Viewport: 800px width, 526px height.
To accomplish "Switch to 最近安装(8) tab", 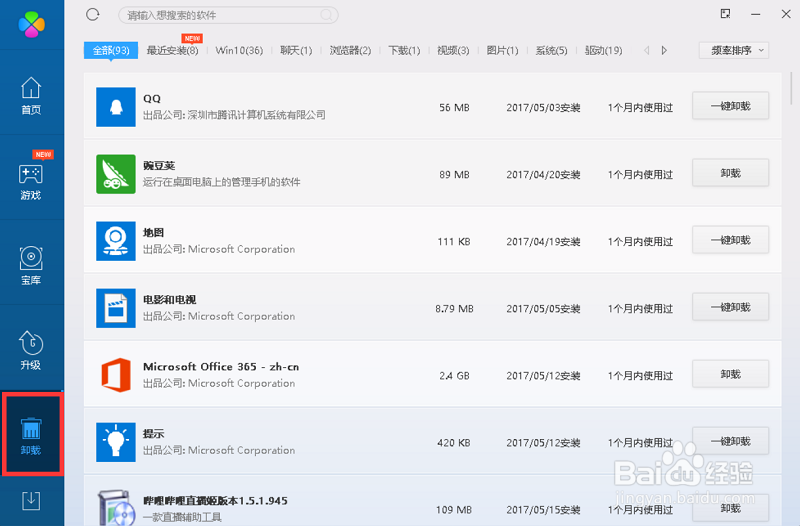I will [172, 50].
